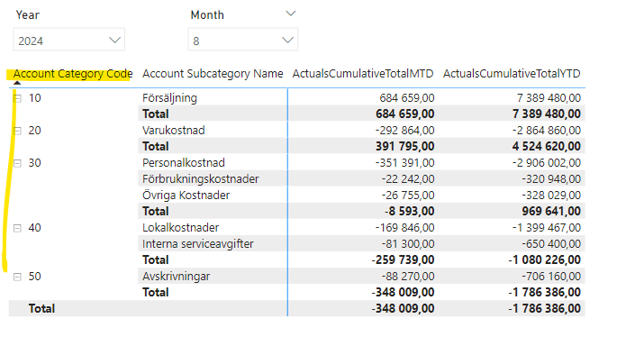Sort by Account Category Code column header
This screenshot has height=355, width=644.
73,74
